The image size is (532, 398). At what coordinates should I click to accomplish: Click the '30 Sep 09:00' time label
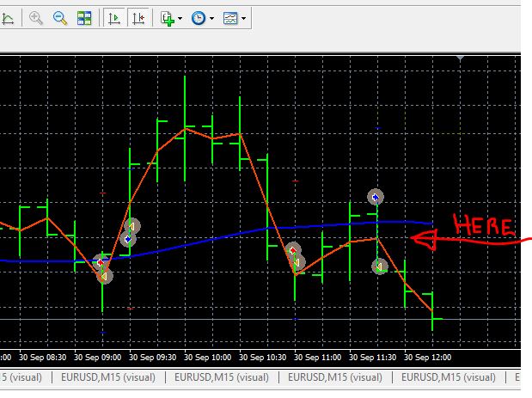tap(98, 358)
